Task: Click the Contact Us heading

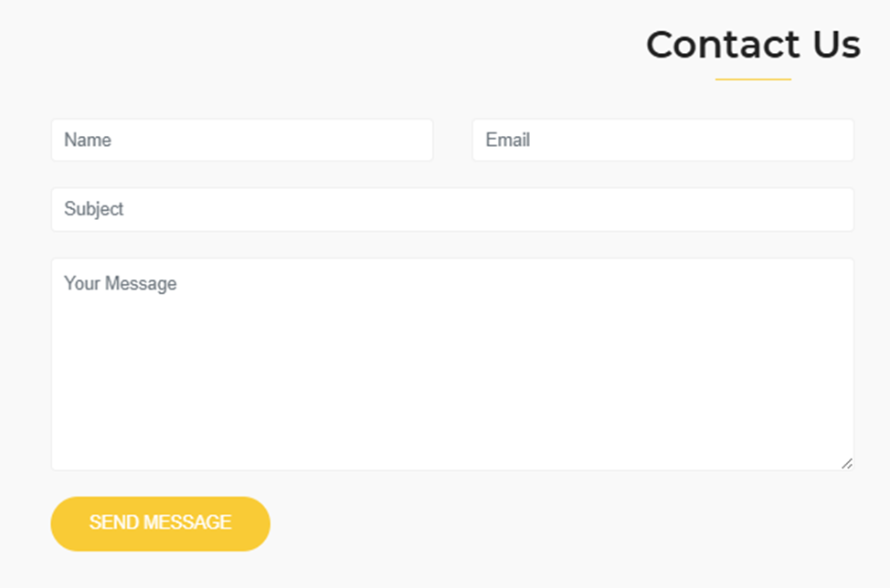Action: 753,45
